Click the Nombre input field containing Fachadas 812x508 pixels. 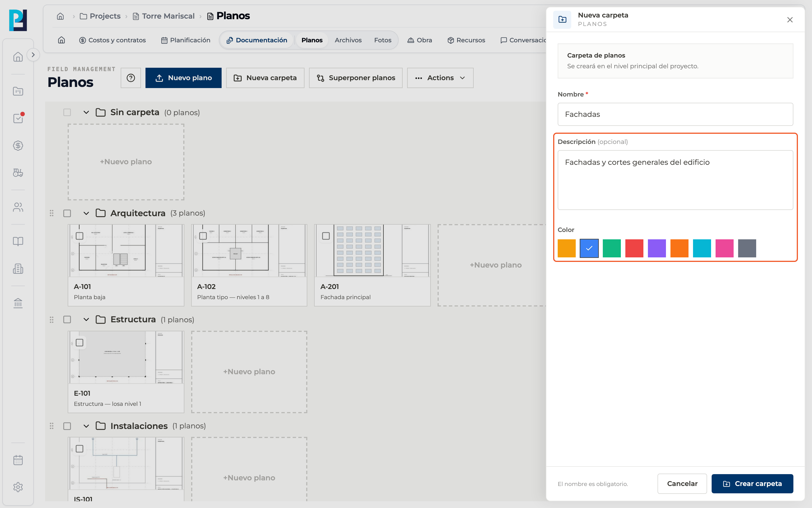(x=675, y=114)
